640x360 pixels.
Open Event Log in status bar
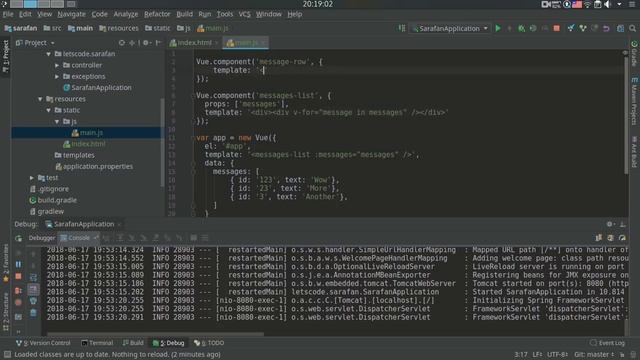(x=607, y=343)
